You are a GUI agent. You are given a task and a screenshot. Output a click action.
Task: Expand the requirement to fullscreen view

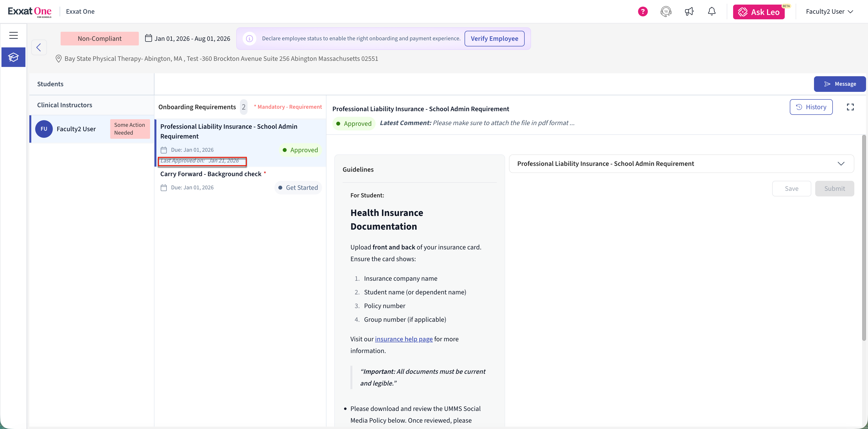coord(850,107)
